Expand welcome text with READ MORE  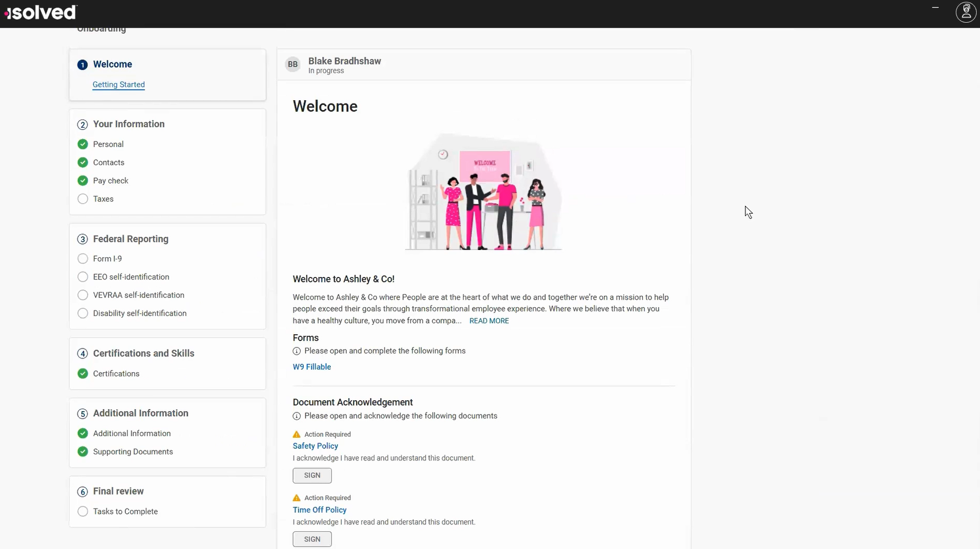coord(489,321)
